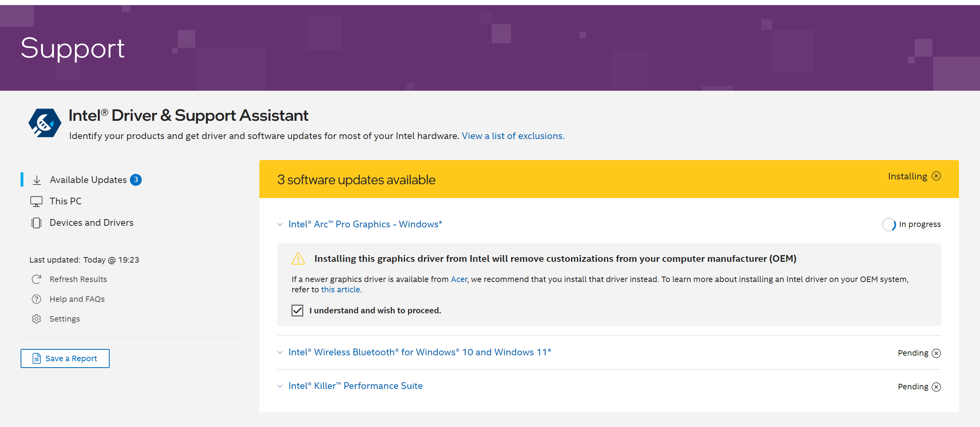The width and height of the screenshot is (980, 427).
Task: Click the Devices and Drivers chip icon
Action: coord(36,223)
